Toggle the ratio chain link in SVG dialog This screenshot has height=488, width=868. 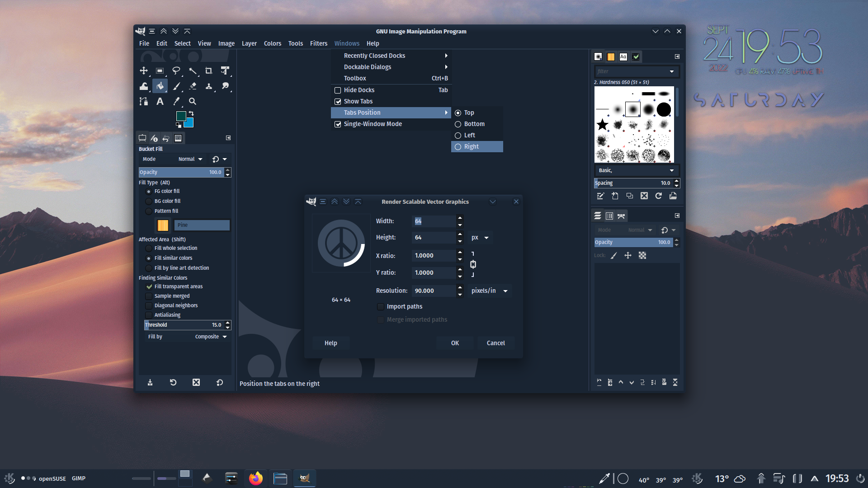(473, 264)
